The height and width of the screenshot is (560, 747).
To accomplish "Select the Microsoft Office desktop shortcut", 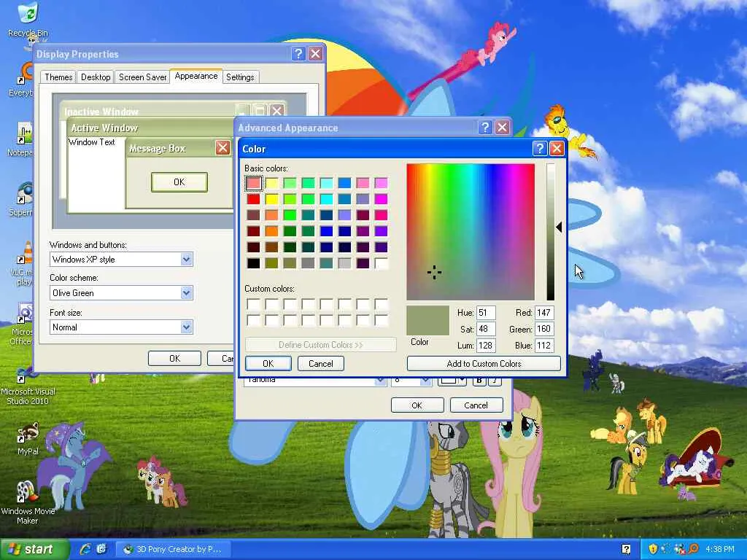I will tap(23, 324).
